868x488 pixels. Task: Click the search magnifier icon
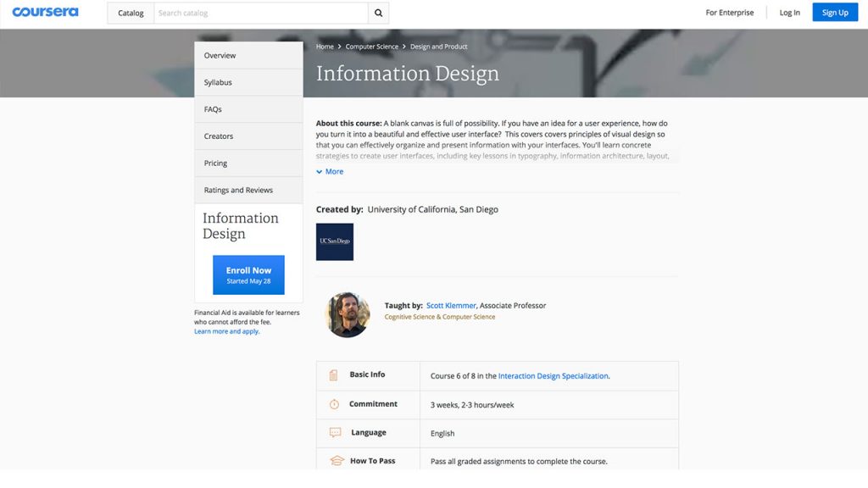[378, 13]
